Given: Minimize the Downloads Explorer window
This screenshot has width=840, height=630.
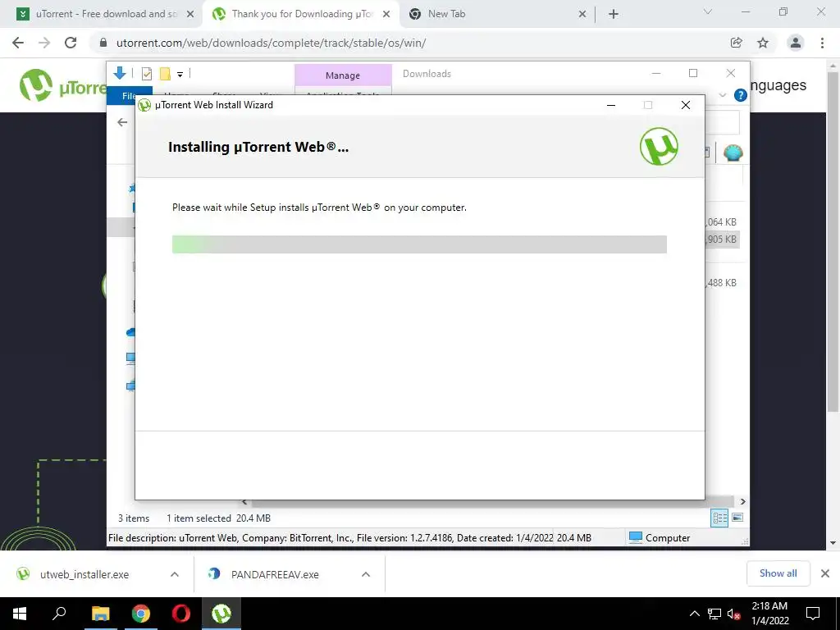Looking at the screenshot, I should click(656, 73).
